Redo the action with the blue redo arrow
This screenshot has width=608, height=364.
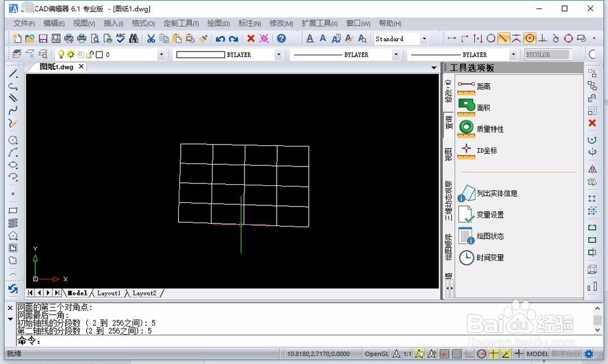[233, 39]
